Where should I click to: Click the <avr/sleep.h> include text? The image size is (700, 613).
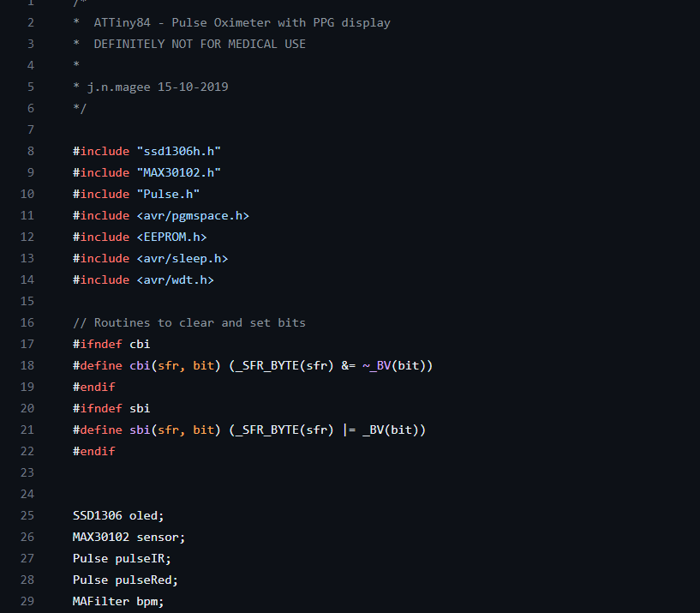[182, 258]
